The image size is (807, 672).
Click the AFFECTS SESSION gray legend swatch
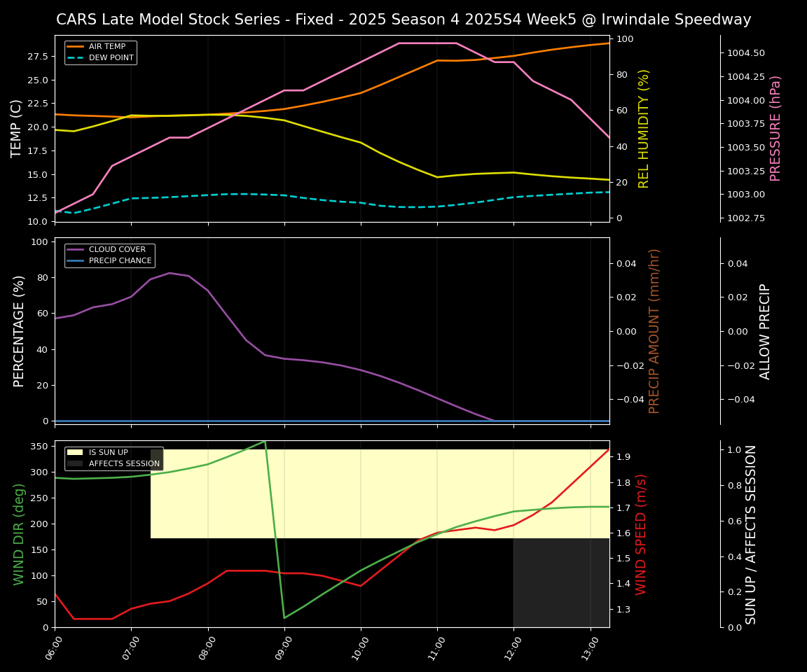pyautogui.click(x=76, y=464)
